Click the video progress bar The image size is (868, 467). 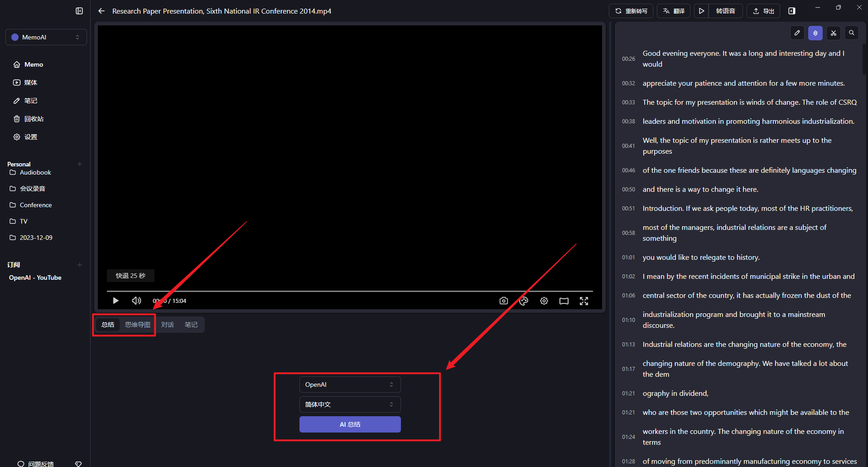tap(350, 291)
